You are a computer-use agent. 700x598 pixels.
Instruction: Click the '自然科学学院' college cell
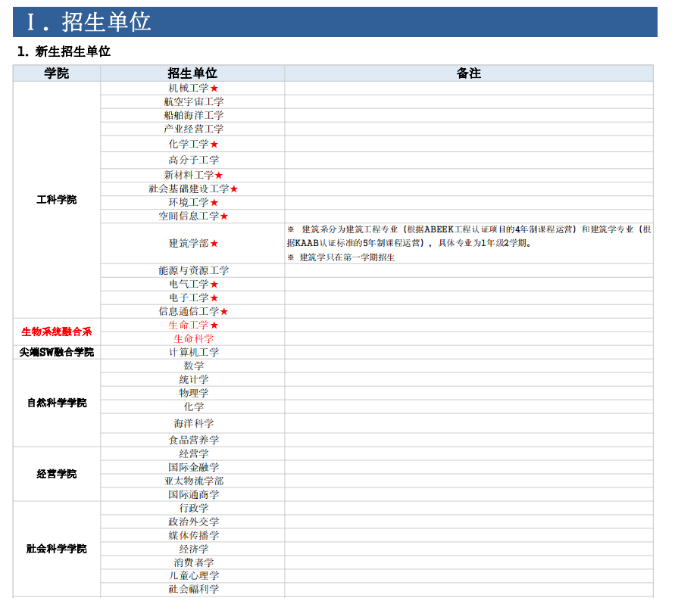click(57, 403)
